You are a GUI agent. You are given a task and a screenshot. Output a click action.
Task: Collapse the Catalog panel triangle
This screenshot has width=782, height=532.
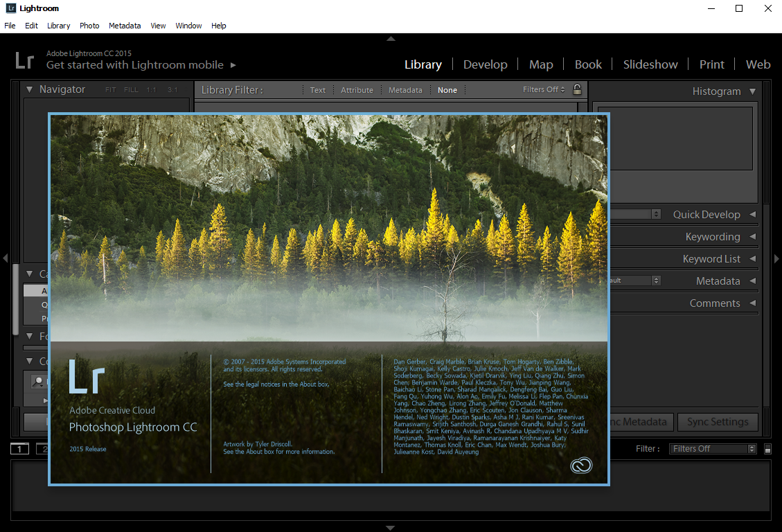[x=29, y=274]
